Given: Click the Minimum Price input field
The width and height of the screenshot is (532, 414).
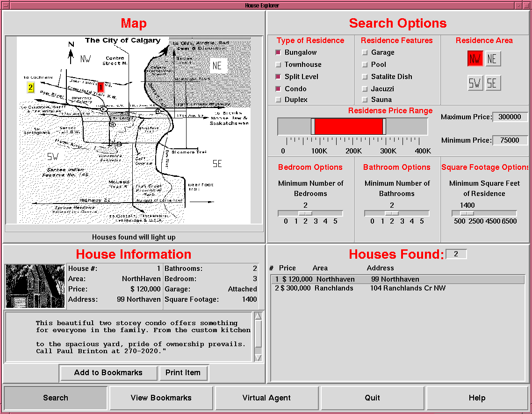Looking at the screenshot, I should click(510, 140).
